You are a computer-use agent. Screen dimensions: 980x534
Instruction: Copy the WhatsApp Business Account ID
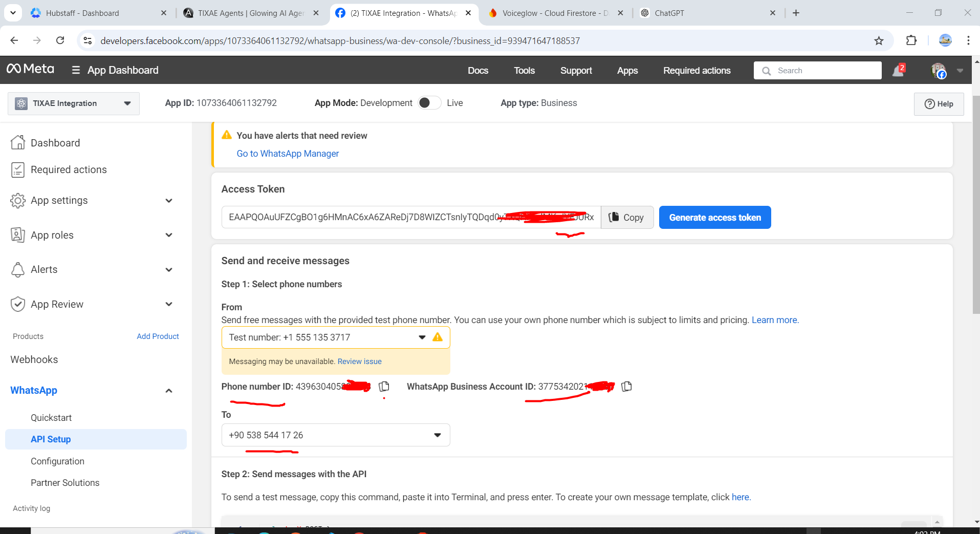[626, 387]
